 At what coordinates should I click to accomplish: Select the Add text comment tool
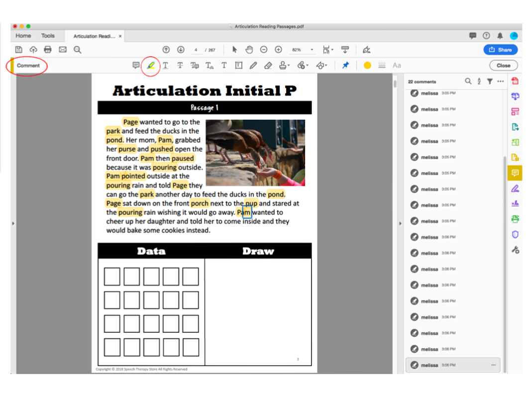tap(224, 65)
